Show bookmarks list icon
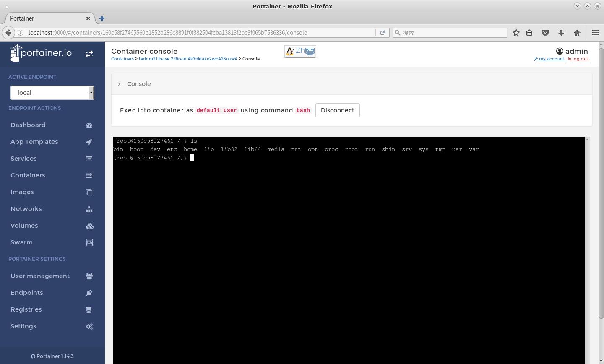Screen dimensions: 604x364 point(530,33)
